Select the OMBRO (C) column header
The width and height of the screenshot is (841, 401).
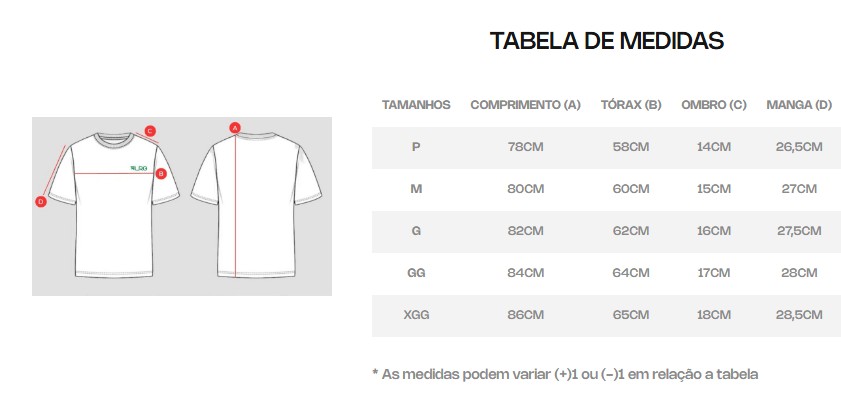(714, 104)
